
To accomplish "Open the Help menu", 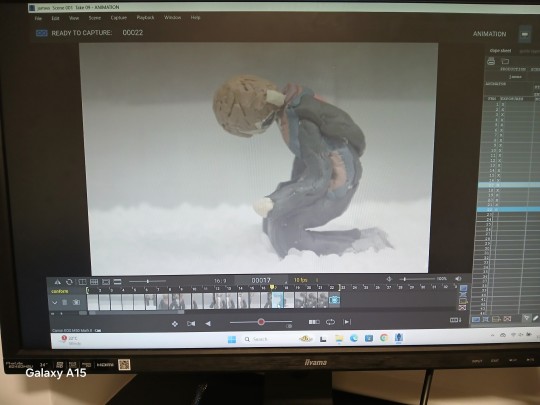I will 195,18.
